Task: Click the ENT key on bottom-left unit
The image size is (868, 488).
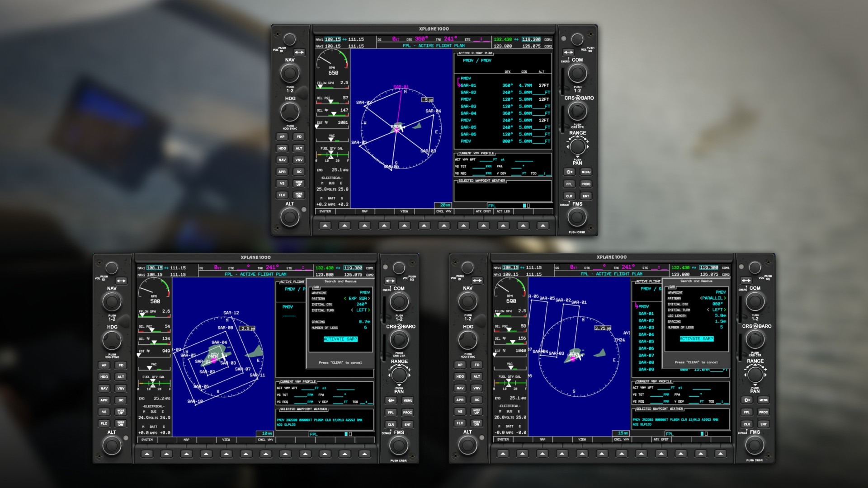Action: pos(408,424)
